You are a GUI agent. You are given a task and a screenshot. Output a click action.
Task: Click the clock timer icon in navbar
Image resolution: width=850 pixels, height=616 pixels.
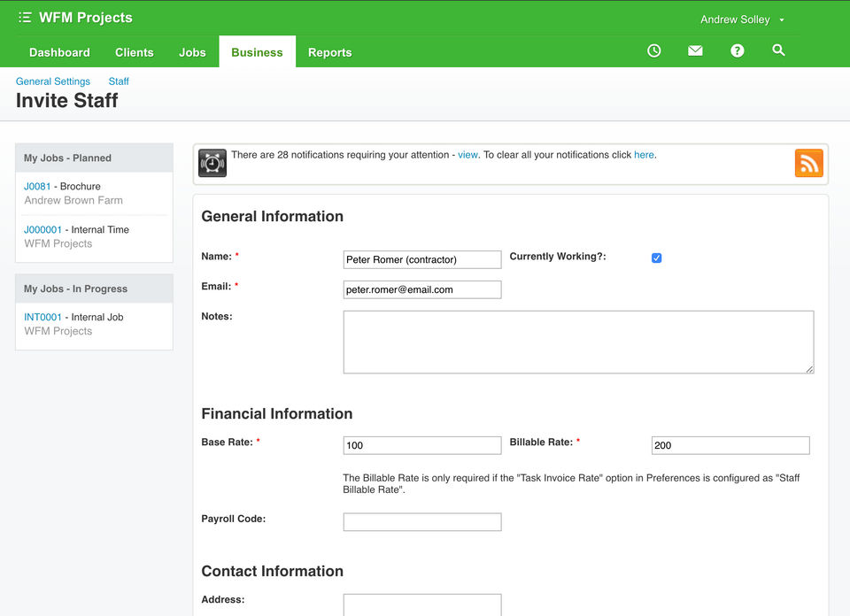tap(653, 51)
